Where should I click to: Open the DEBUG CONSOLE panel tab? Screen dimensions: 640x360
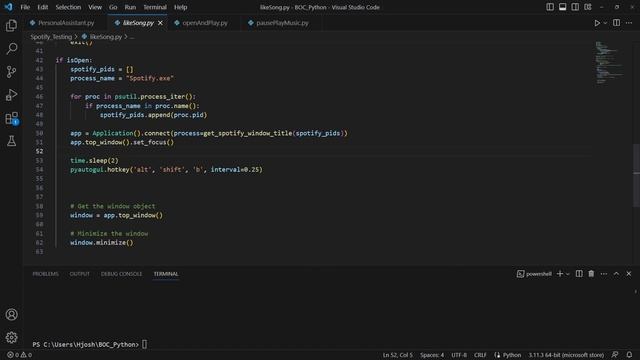pyautogui.click(x=121, y=274)
